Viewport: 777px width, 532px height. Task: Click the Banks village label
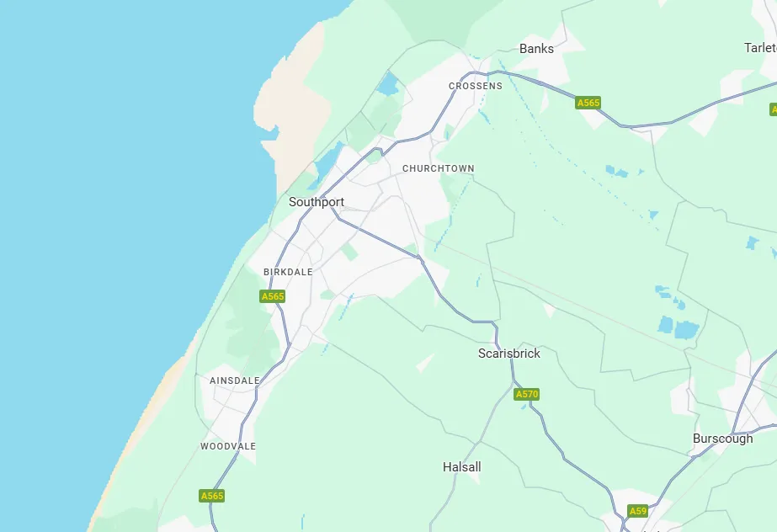[x=536, y=49]
